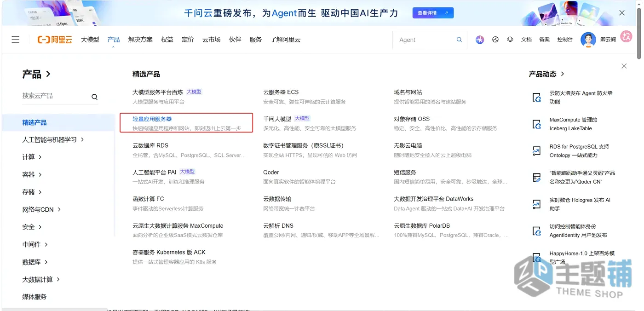Image resolution: width=644 pixels, height=311 pixels.
Task: Click edit icon beside Qoder CN news
Action: click(x=537, y=178)
